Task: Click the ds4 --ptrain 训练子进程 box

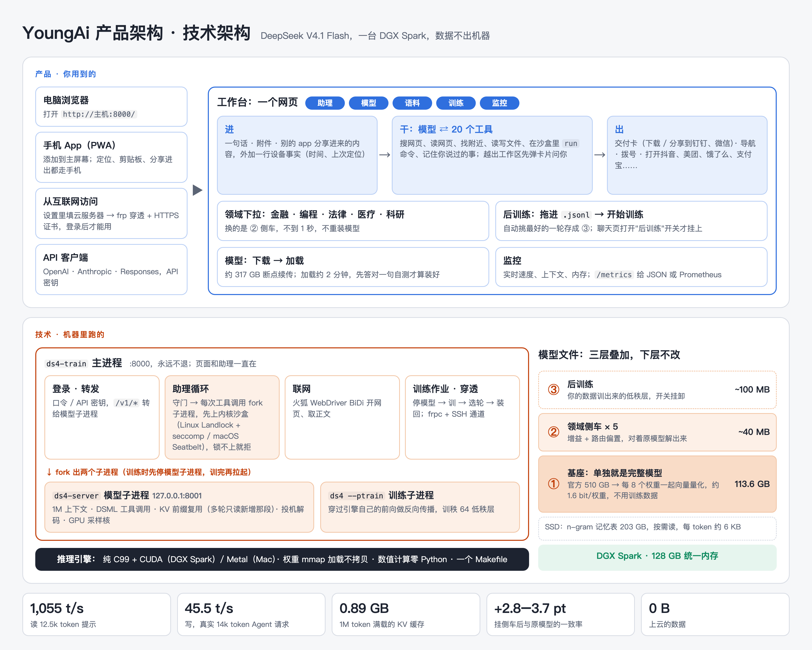Action: 420,507
